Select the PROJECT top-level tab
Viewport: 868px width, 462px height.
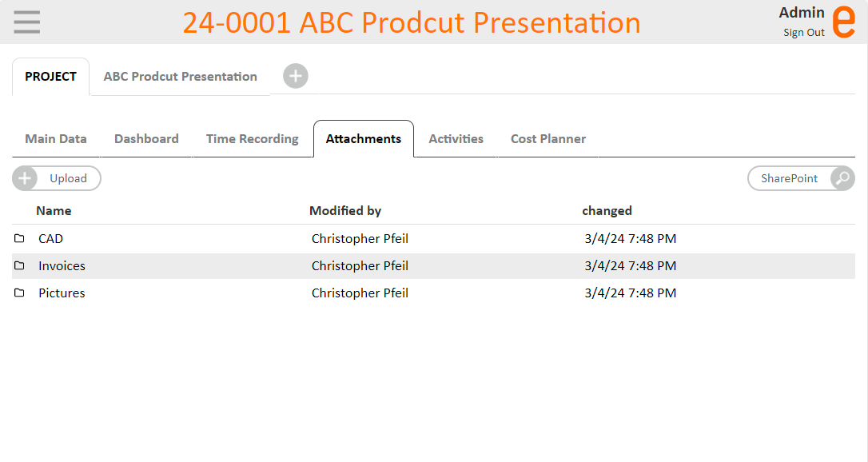pyautogui.click(x=51, y=77)
